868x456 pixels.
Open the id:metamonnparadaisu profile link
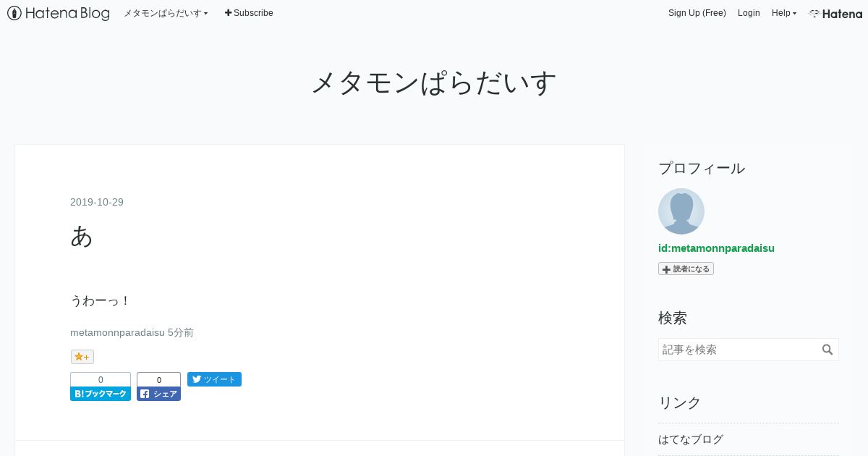[716, 248]
